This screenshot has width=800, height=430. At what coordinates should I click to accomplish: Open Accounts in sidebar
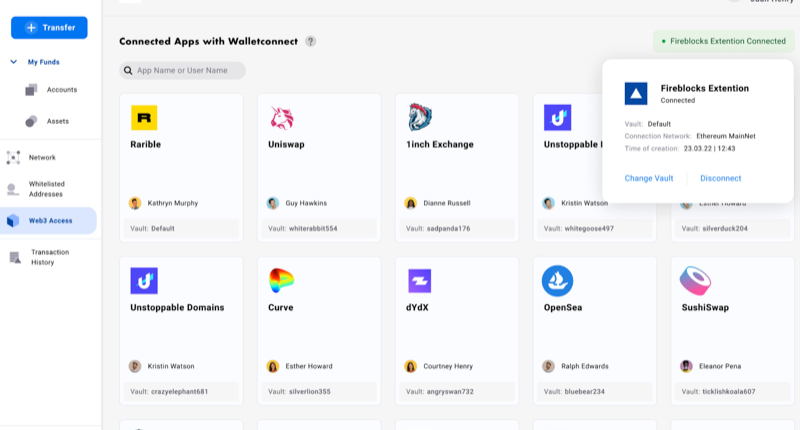coord(62,90)
